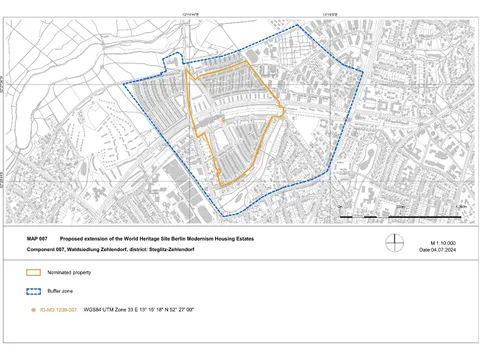Click the small orange center marker inside property
Screen dimensions: 480x360
[x=223, y=120]
